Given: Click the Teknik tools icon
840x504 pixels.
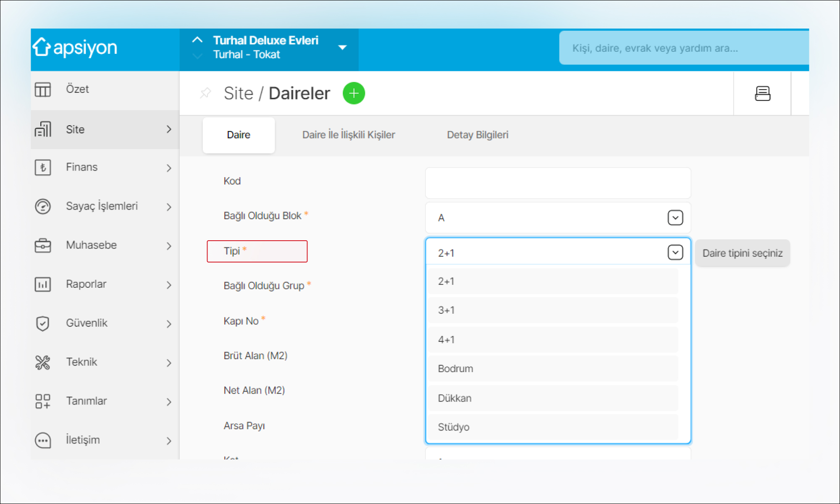Looking at the screenshot, I should (43, 362).
